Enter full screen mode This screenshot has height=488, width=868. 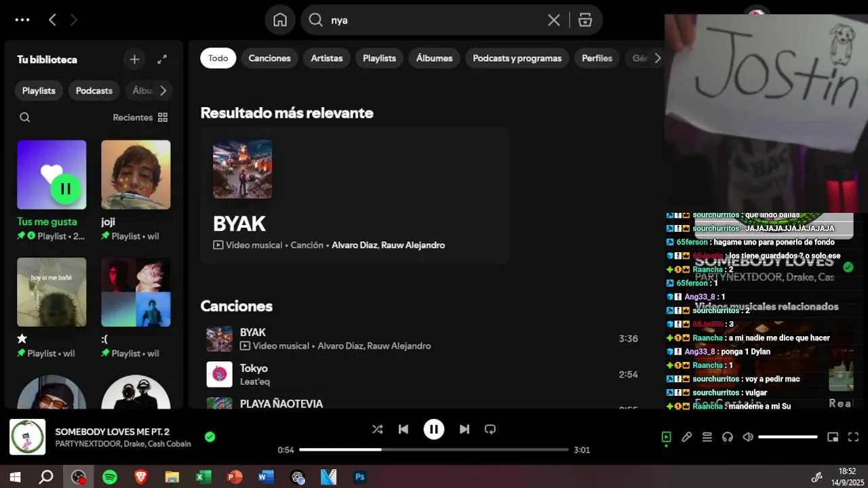click(854, 437)
